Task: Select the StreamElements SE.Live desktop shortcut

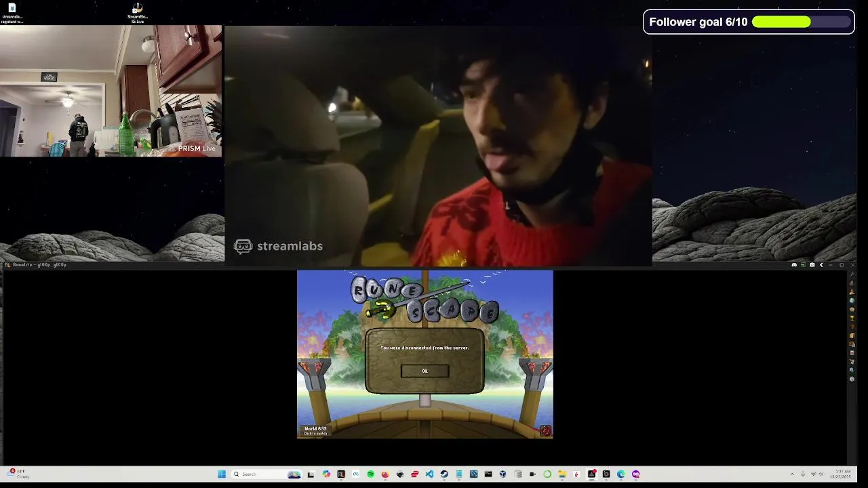Action: pyautogui.click(x=137, y=13)
